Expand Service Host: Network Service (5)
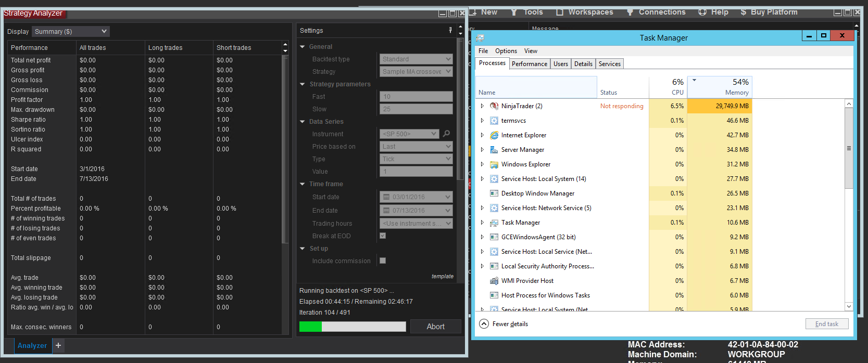 click(482, 208)
